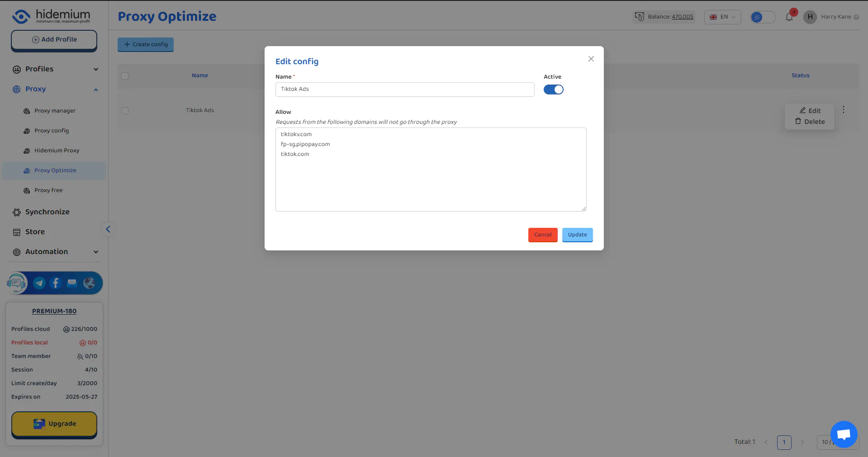This screenshot has width=868, height=457.
Task: Click the UK flag language icon
Action: pos(713,17)
